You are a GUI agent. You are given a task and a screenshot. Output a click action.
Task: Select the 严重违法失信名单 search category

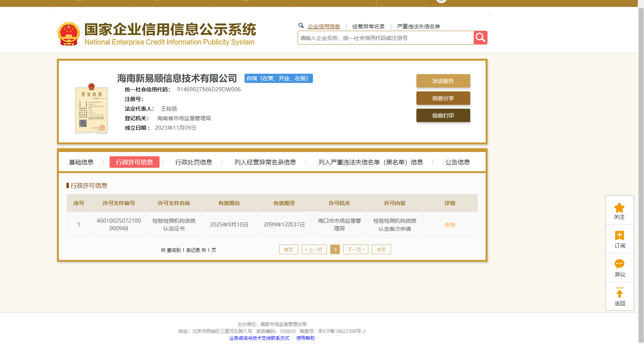tap(418, 26)
